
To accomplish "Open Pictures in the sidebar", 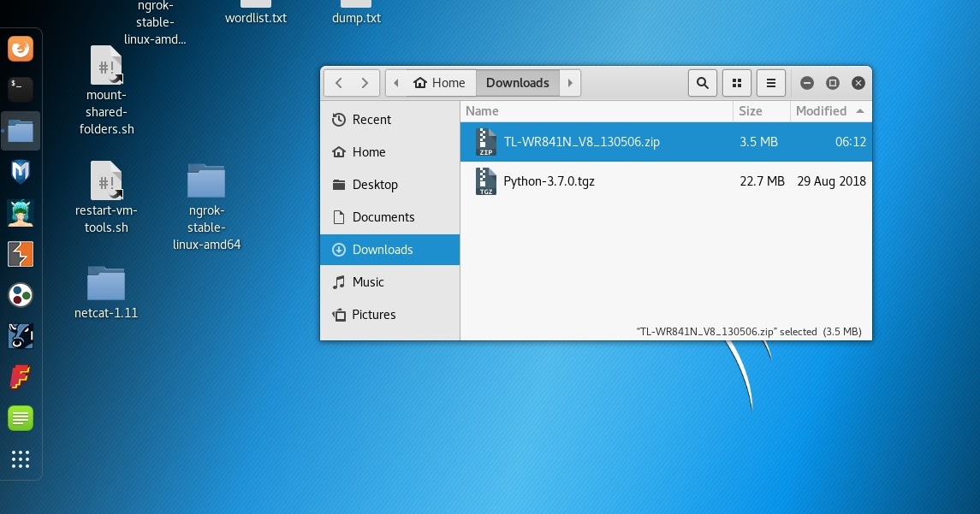I will tap(389, 314).
